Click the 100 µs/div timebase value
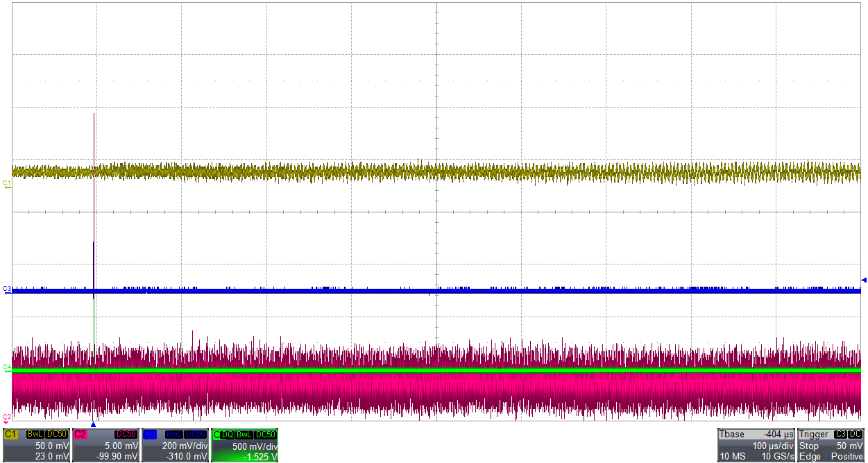The image size is (868, 463). coord(773,446)
